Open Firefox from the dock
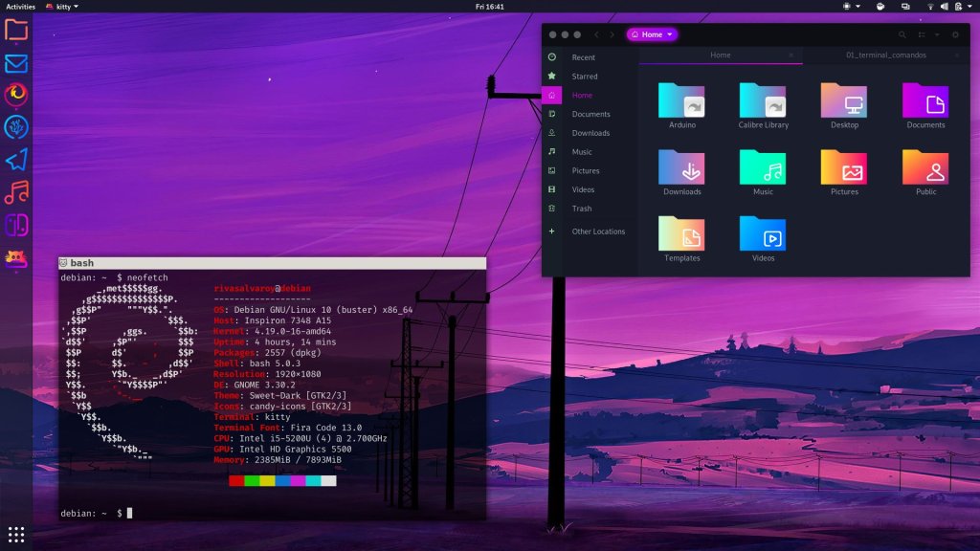The width and height of the screenshot is (980, 551). pos(16,94)
